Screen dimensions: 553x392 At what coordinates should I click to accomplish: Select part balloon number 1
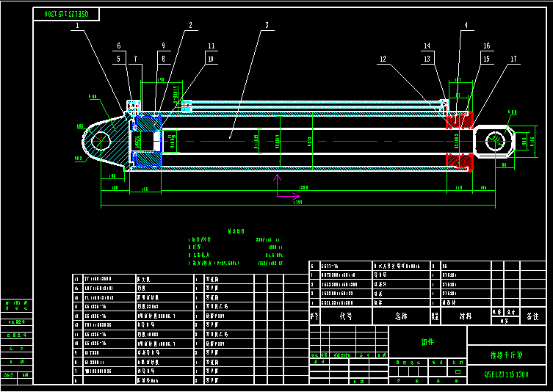[78, 26]
